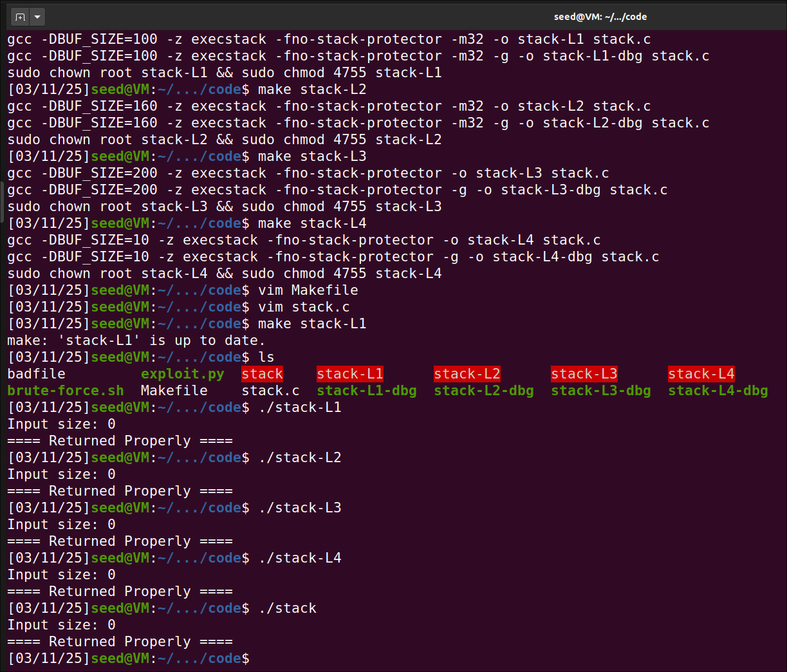Select stack-L2-dbg in the ls output
787x672 pixels.
484,391
